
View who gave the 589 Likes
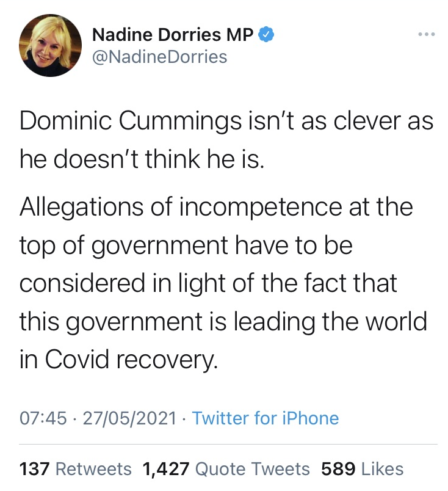[363, 469]
